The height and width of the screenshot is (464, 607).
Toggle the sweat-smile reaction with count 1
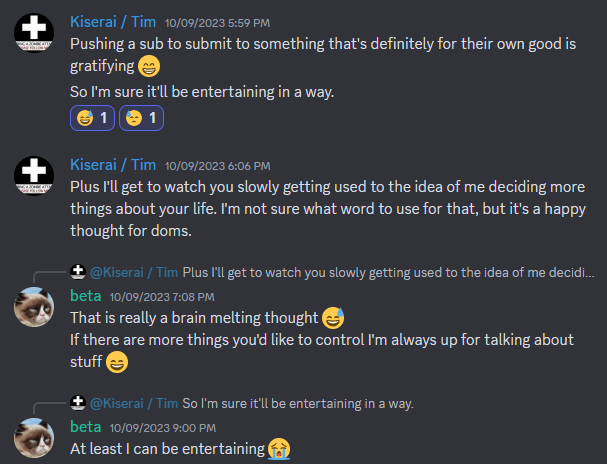95,119
